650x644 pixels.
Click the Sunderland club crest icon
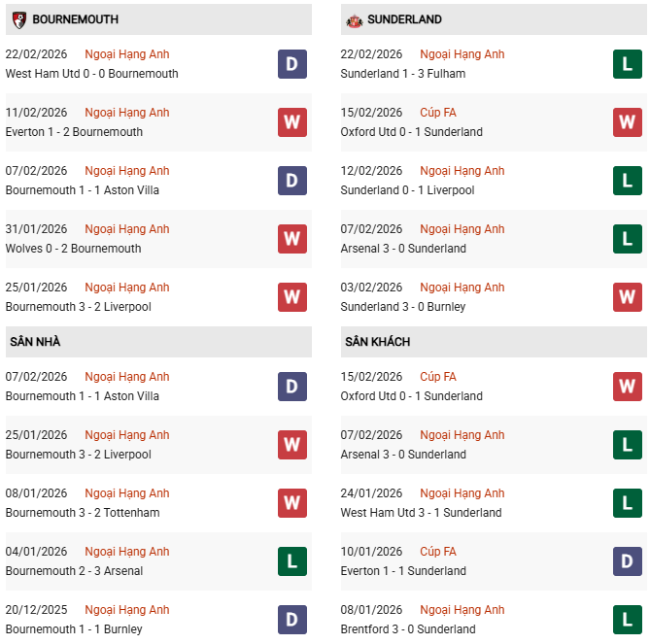tap(355, 19)
